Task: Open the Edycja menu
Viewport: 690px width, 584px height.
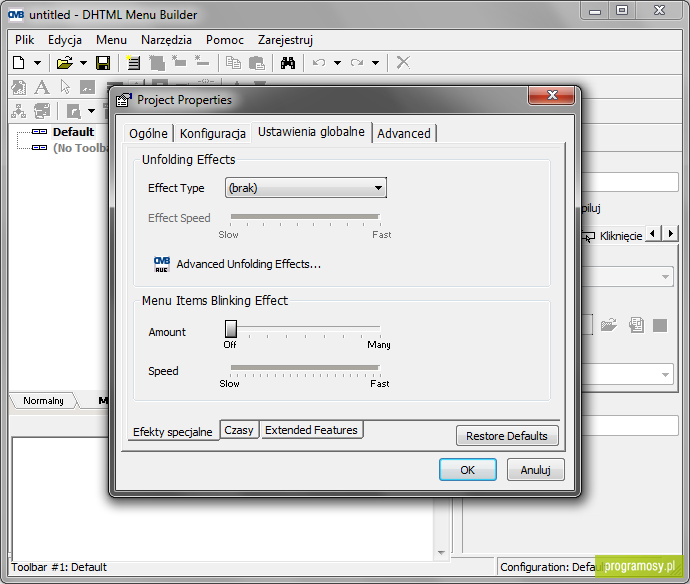Action: 65,40
